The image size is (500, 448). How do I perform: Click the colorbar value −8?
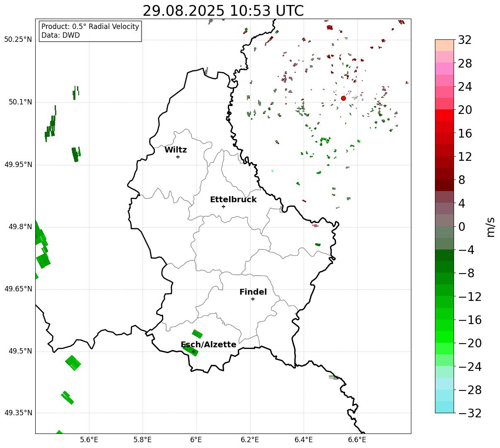(x=466, y=274)
